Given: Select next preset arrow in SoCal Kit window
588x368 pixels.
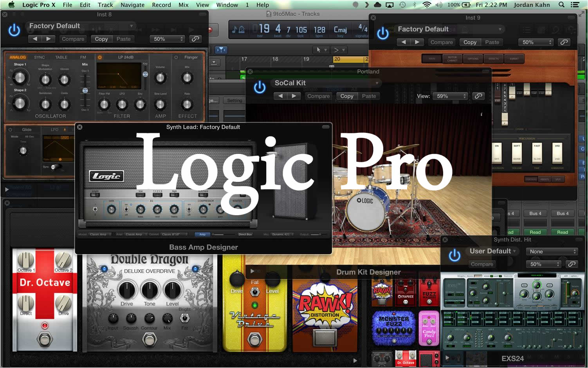Looking at the screenshot, I should pos(294,96).
